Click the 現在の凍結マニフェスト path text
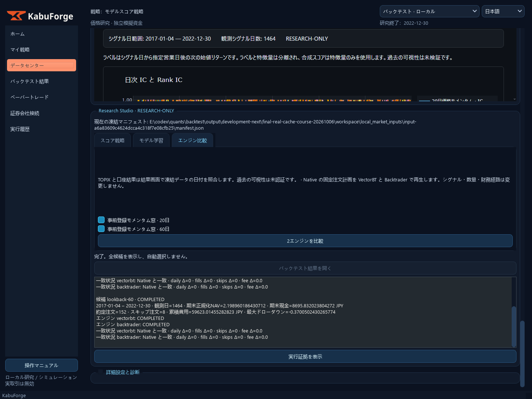Screen dimensions: 532x399 [255, 125]
